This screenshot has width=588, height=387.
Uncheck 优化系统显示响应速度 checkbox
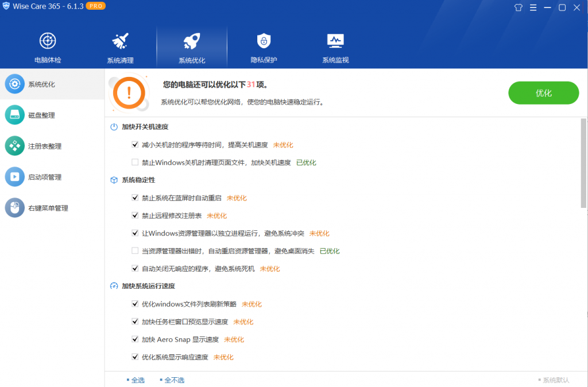pos(135,357)
